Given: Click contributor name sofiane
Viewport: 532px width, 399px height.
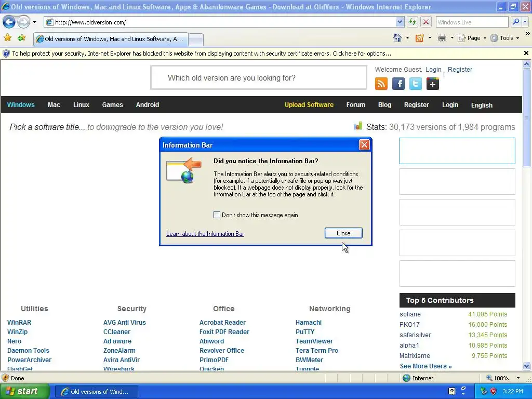Looking at the screenshot, I should click(x=410, y=314).
